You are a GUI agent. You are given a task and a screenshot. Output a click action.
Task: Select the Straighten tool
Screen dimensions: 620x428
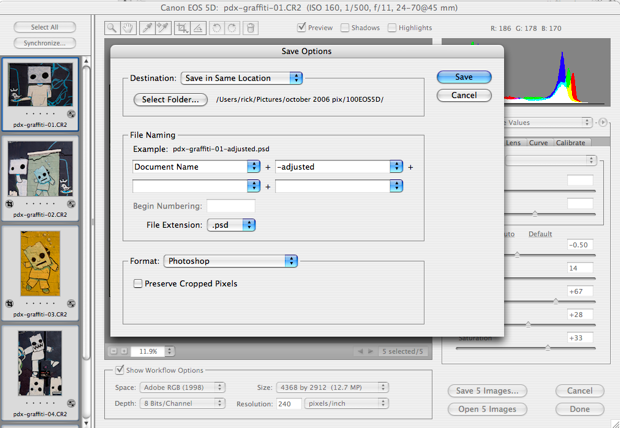click(198, 28)
